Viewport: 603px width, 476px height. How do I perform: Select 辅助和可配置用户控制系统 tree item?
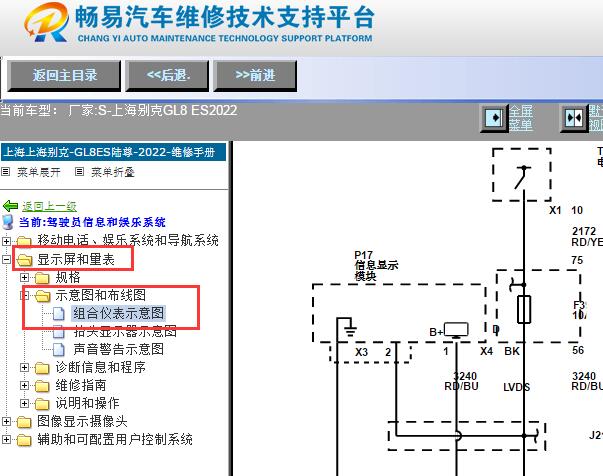tap(115, 439)
